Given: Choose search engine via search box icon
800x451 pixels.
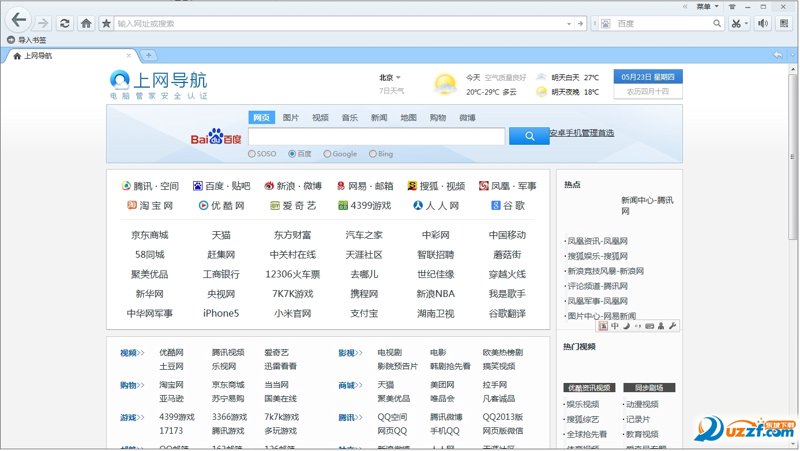Looking at the screenshot, I should [606, 23].
